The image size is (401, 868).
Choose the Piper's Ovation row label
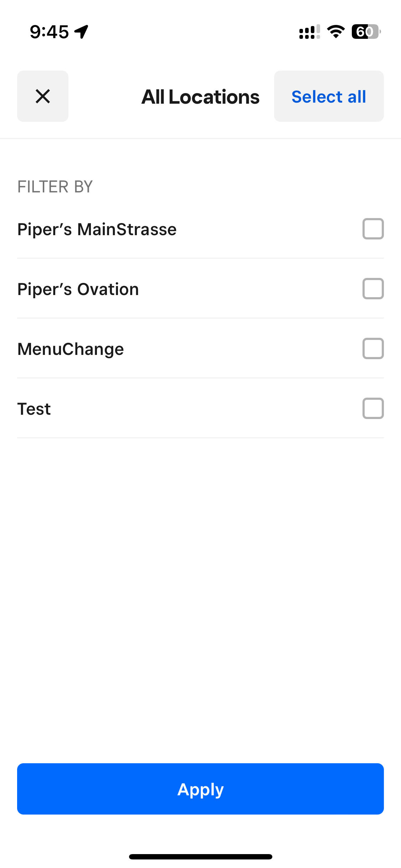click(x=78, y=289)
